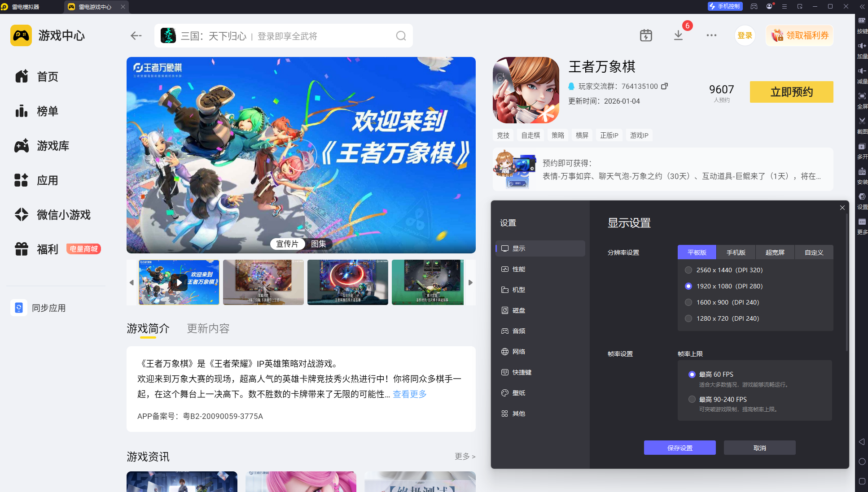
Task: Click the 保存设置 button
Action: pos(679,448)
